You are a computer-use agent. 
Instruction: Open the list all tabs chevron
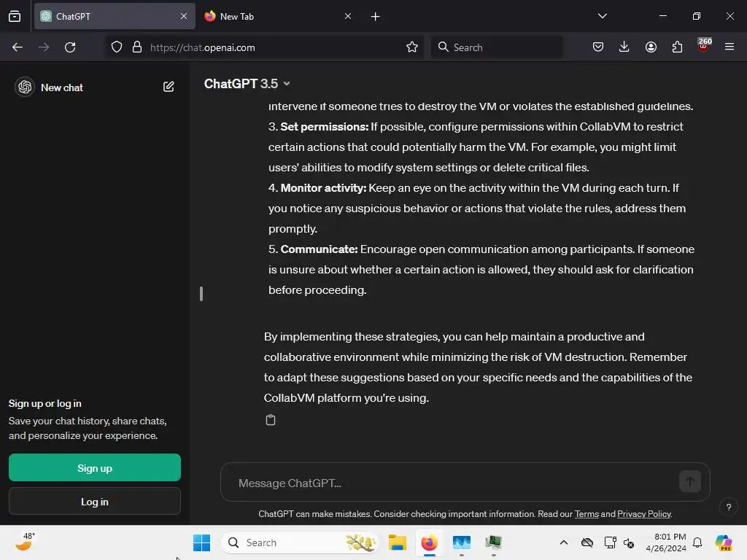click(x=602, y=16)
